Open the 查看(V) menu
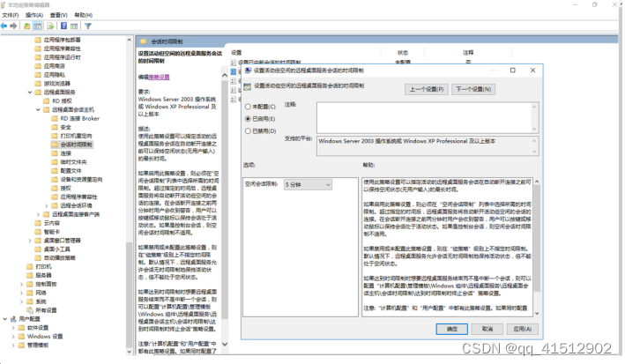 [58, 15]
